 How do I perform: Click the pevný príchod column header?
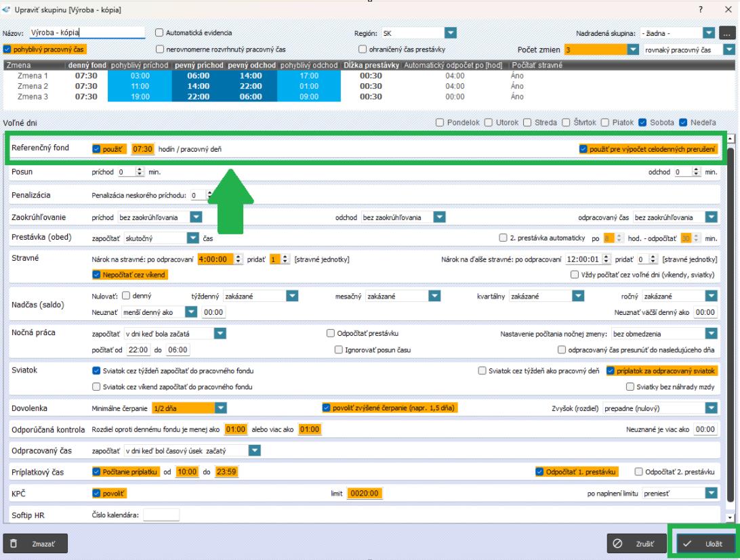click(x=197, y=65)
